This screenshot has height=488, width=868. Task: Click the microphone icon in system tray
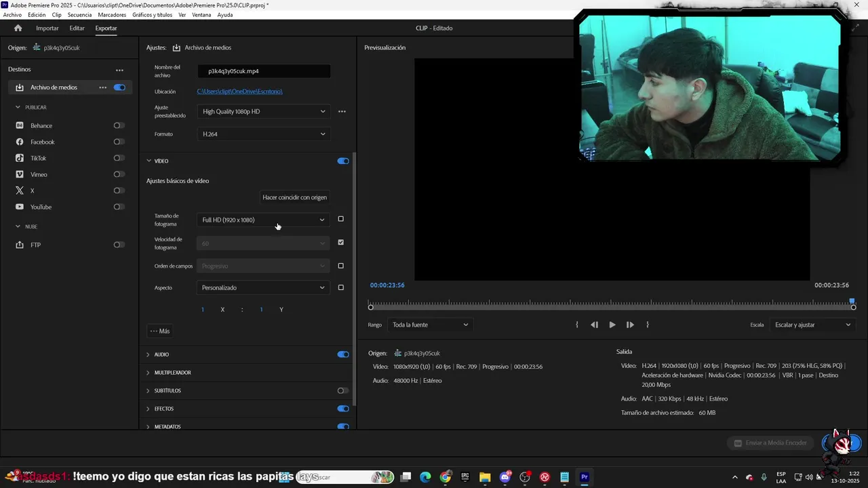coord(764,477)
